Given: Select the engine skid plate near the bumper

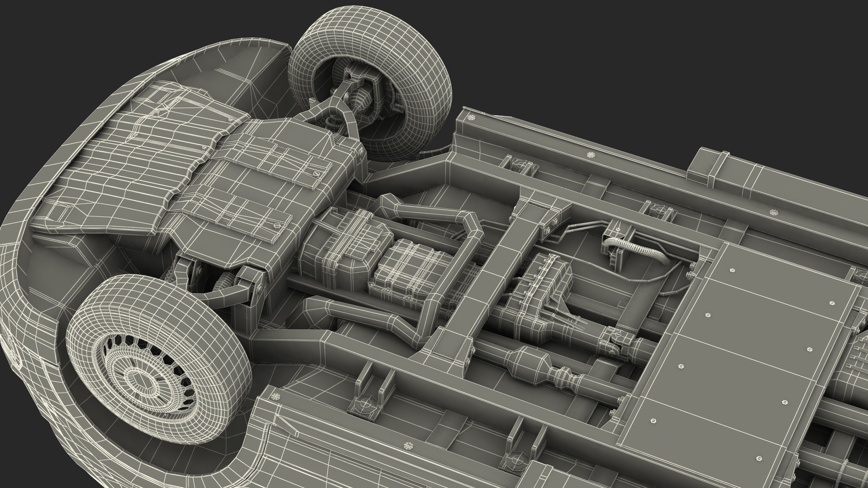Looking at the screenshot, I should pos(136,167).
